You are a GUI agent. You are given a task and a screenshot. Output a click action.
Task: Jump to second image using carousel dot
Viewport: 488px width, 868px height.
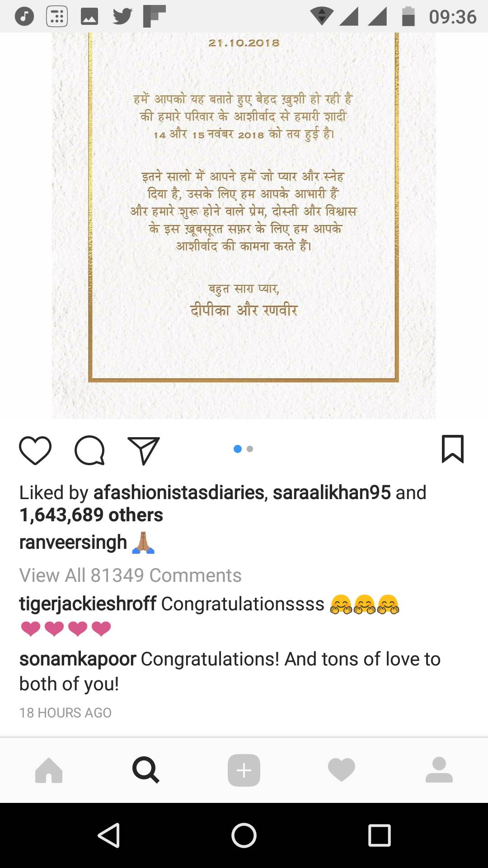point(250,449)
